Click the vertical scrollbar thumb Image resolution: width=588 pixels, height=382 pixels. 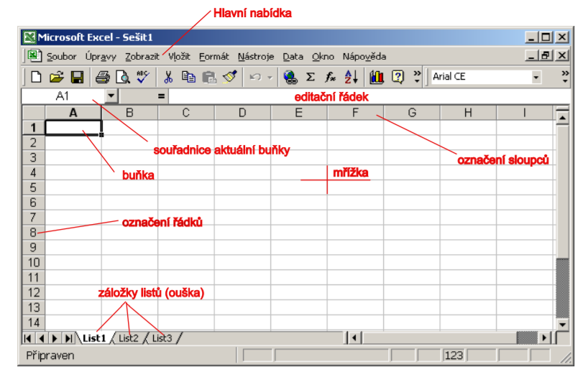coord(562,192)
